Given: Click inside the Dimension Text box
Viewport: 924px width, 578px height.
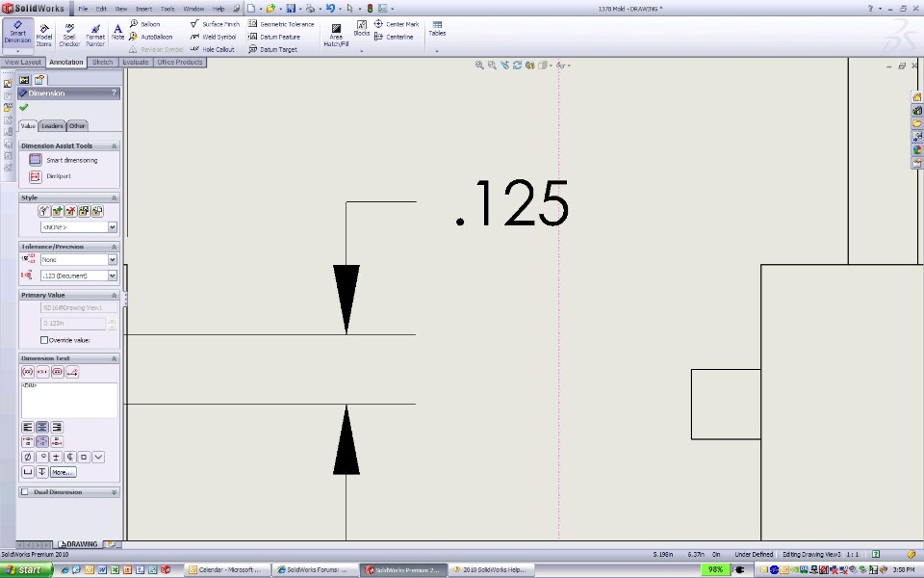Looking at the screenshot, I should click(69, 400).
